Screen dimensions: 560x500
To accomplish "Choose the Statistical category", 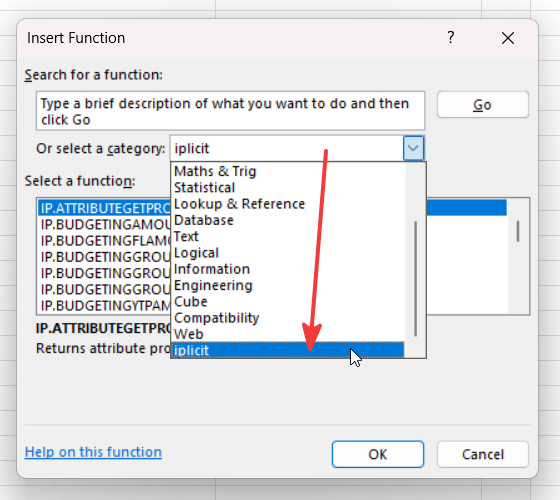I will (204, 188).
